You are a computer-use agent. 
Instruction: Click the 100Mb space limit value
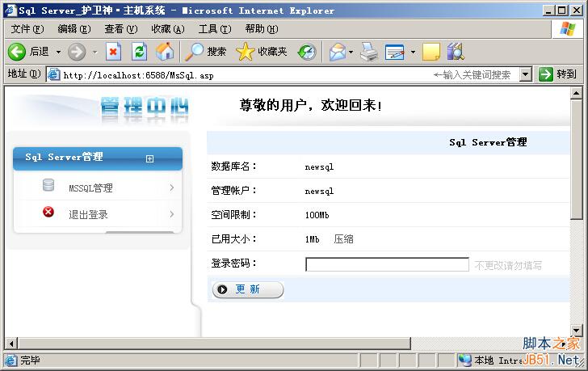[317, 215]
